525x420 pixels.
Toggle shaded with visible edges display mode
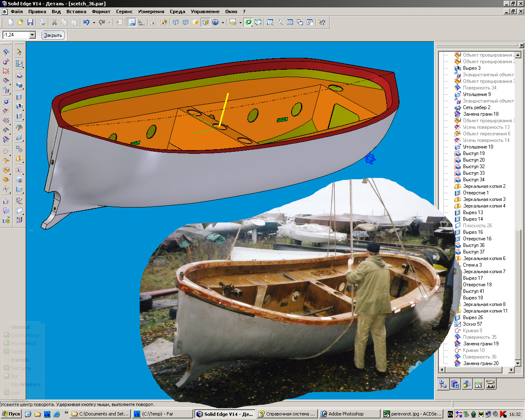[205, 23]
